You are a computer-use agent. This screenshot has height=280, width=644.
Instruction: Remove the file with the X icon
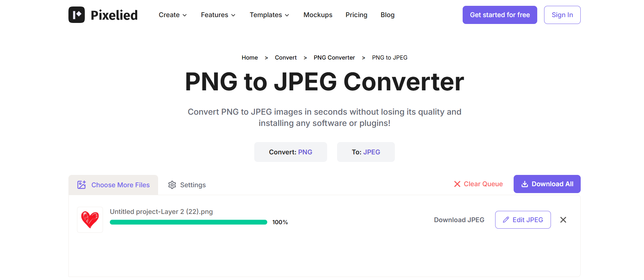point(563,220)
